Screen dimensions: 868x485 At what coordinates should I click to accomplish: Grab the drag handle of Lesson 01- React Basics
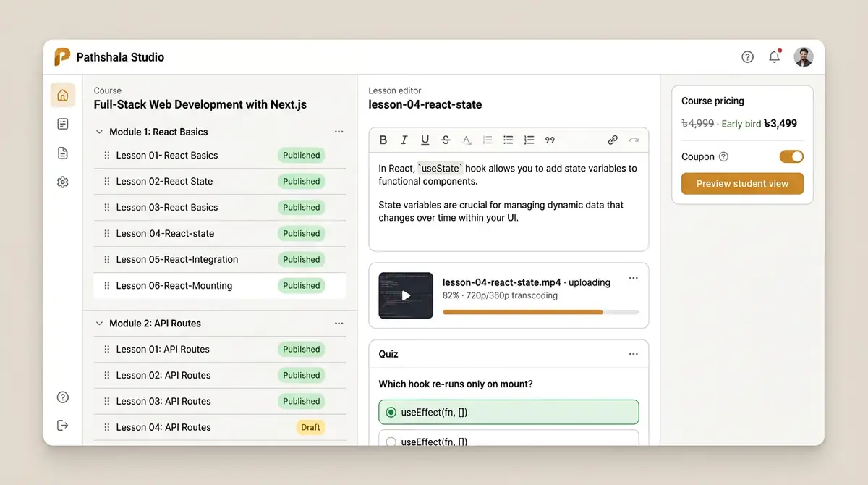(x=107, y=155)
